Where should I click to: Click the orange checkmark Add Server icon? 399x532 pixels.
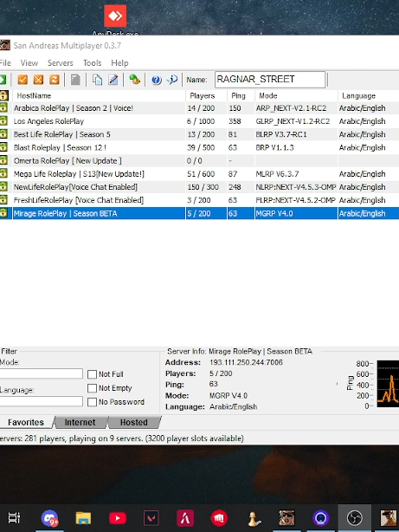23,80
